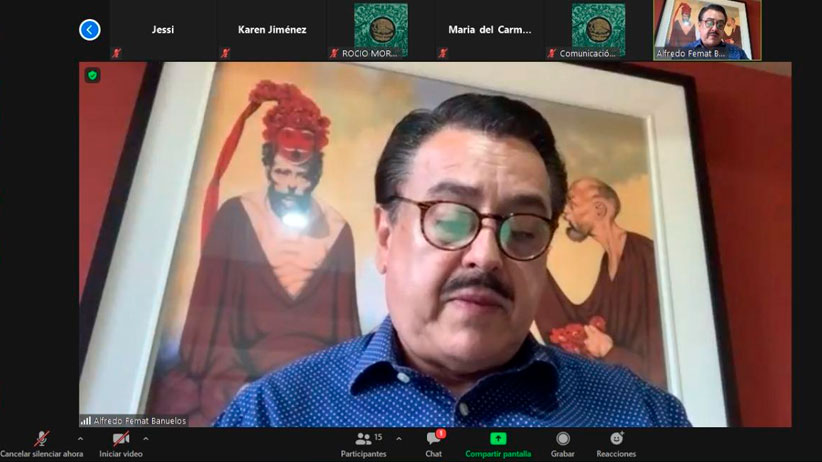
Task: Expand video options arrow beside camera
Action: (146, 438)
